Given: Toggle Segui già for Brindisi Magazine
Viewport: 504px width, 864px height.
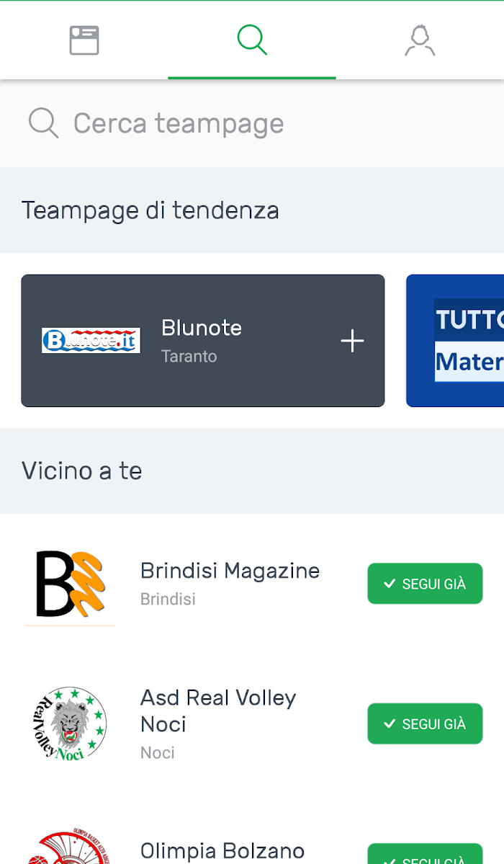Looking at the screenshot, I should pyautogui.click(x=425, y=584).
